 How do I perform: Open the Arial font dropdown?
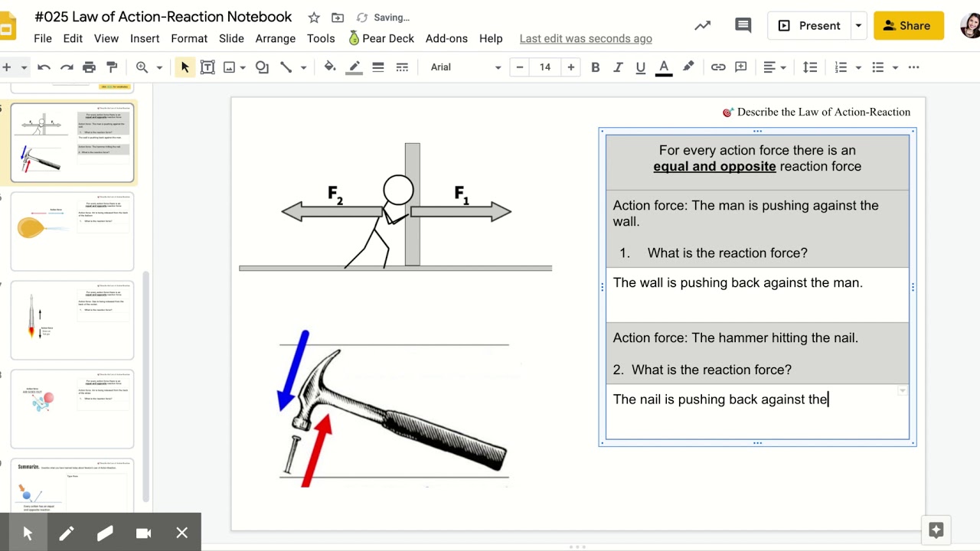click(x=465, y=67)
